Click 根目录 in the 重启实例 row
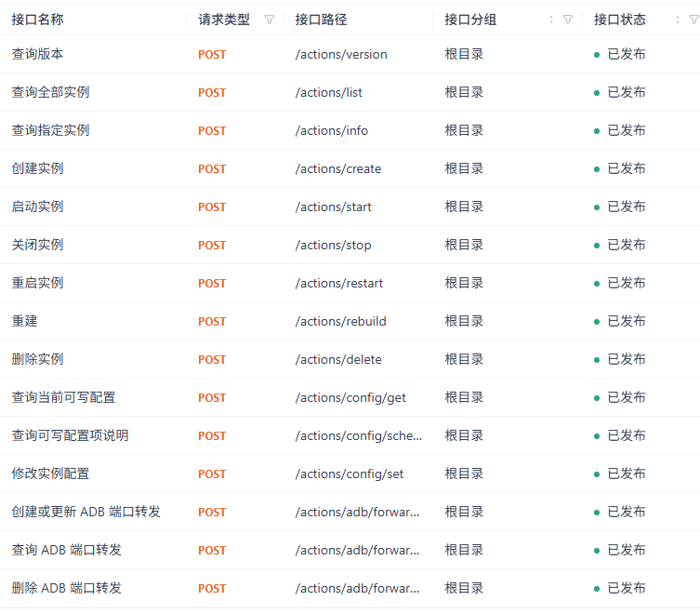The image size is (700, 614). tap(464, 283)
